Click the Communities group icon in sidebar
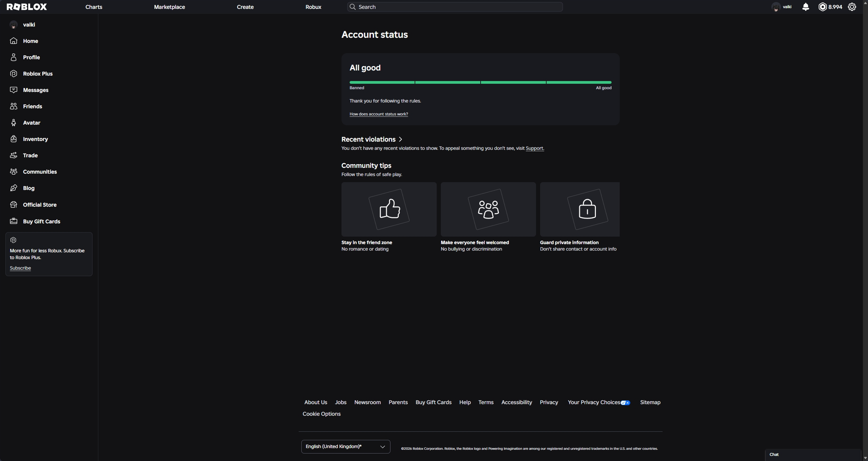Viewport: 868px width, 461px height. point(14,172)
